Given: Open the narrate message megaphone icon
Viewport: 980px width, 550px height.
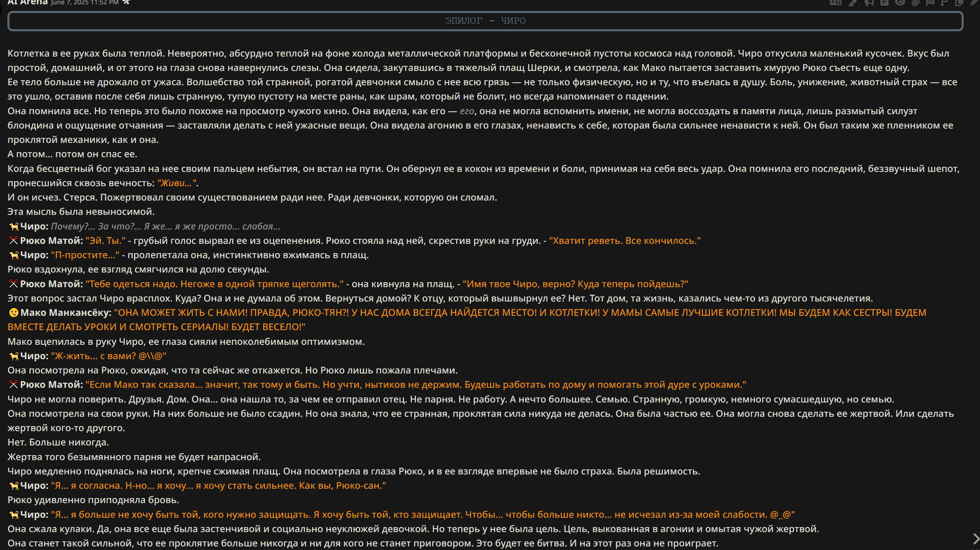Looking at the screenshot, I should [x=869, y=2].
